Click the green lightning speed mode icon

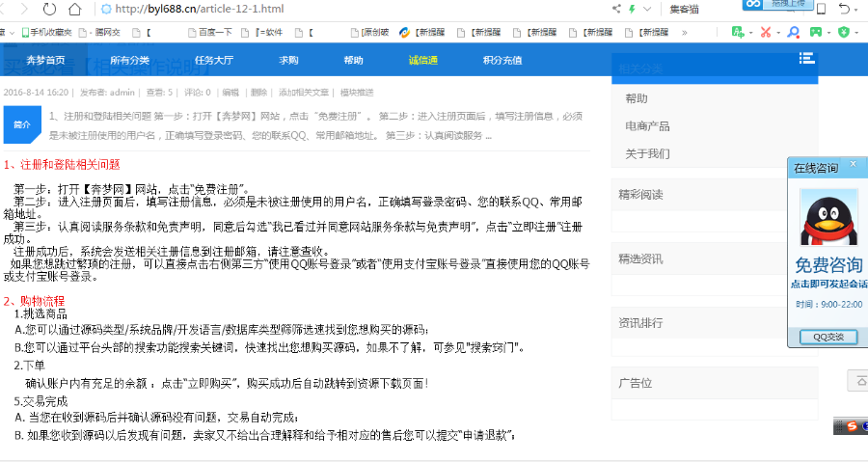pos(632,9)
